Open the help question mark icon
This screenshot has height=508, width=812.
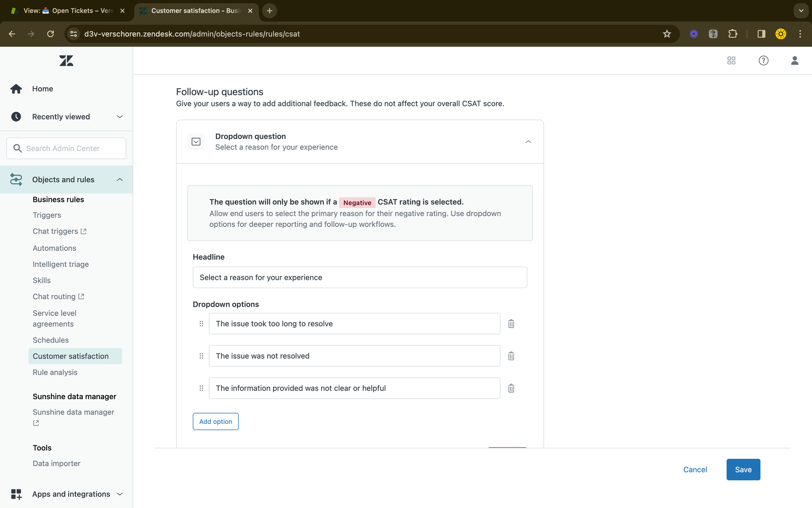click(x=763, y=61)
